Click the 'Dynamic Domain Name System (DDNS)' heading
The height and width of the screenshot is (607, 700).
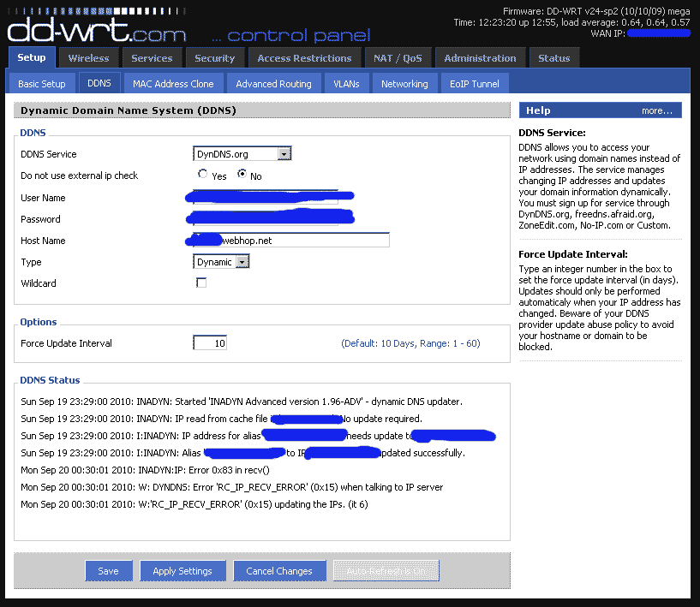[129, 110]
